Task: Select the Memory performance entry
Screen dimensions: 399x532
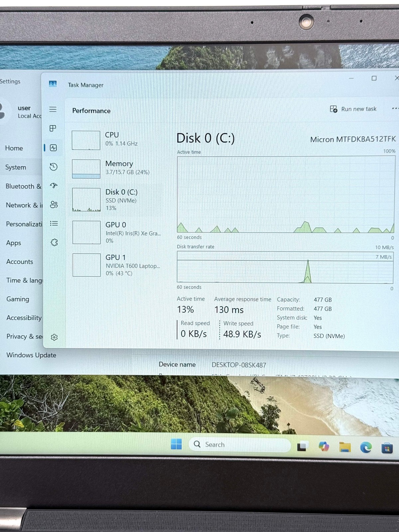Action: point(116,169)
